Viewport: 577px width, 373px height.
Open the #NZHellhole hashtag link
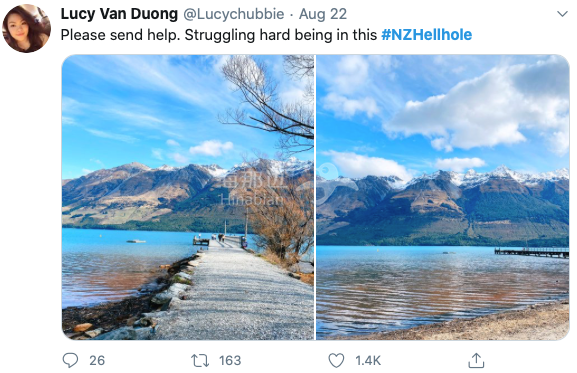tap(426, 35)
